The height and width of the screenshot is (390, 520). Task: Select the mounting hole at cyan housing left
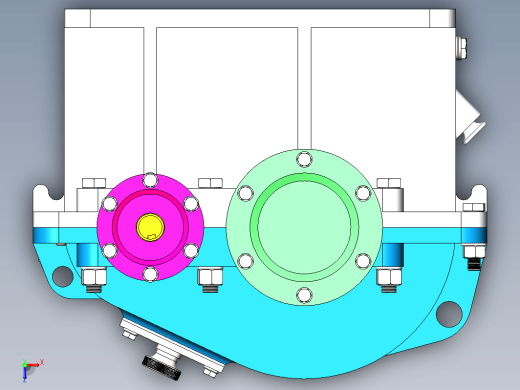point(63,276)
